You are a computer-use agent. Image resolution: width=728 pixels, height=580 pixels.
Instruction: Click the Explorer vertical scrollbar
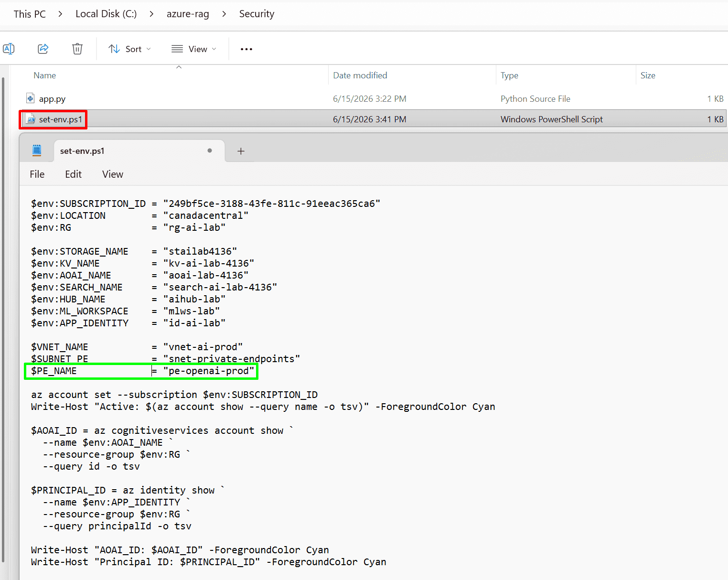tap(3, 320)
